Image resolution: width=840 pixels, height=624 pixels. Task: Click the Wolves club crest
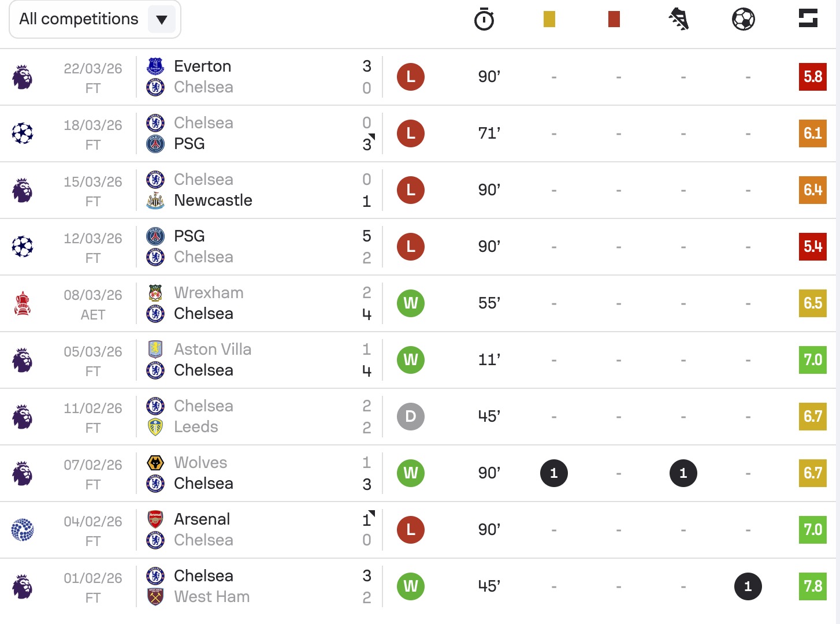[x=155, y=463]
